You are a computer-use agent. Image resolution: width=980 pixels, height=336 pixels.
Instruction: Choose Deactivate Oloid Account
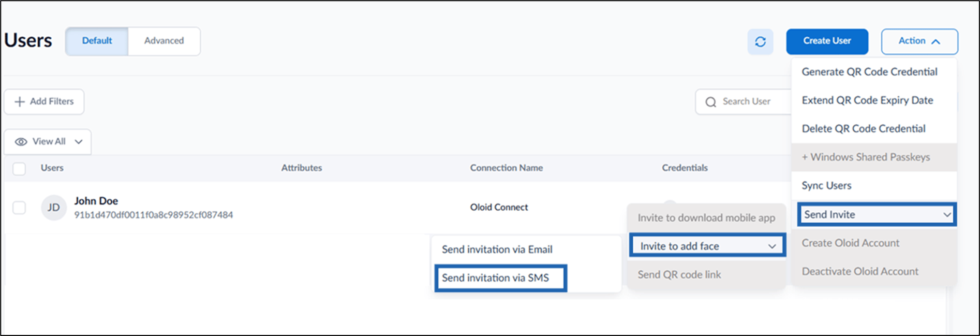[x=874, y=272]
